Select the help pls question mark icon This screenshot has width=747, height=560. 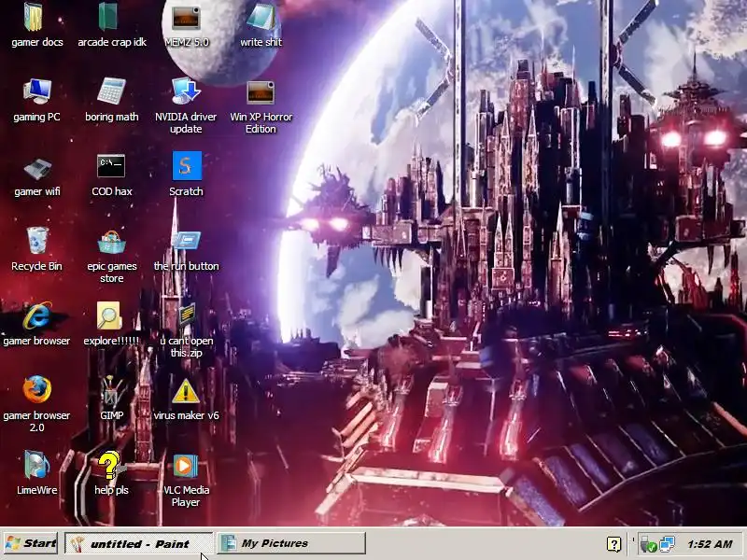(x=109, y=465)
